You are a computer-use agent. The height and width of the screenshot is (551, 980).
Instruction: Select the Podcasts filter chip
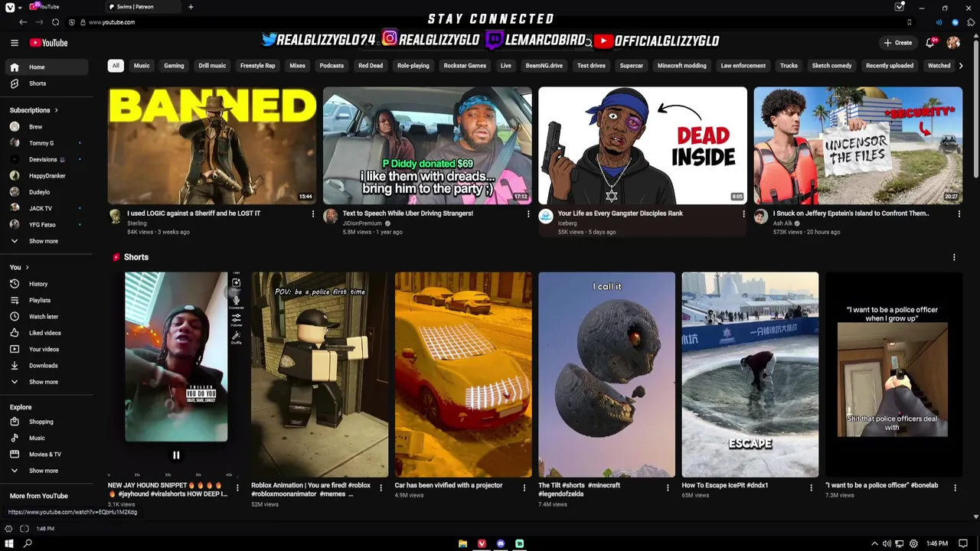point(332,66)
